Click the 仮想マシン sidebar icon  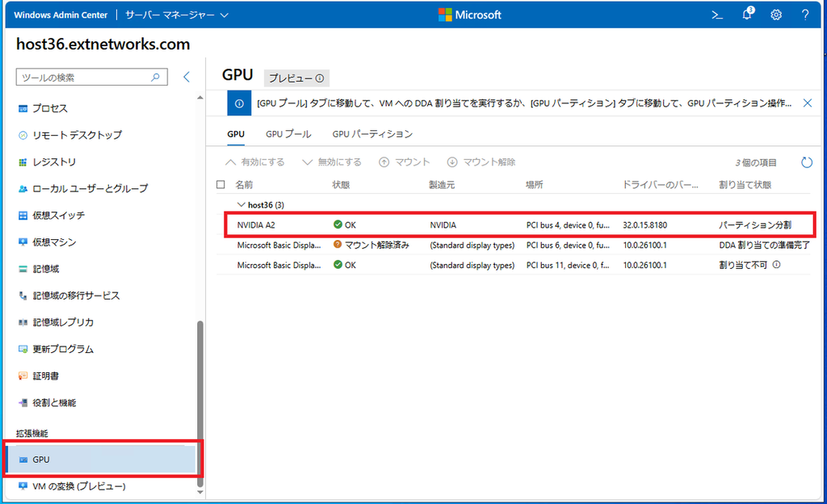pos(23,242)
